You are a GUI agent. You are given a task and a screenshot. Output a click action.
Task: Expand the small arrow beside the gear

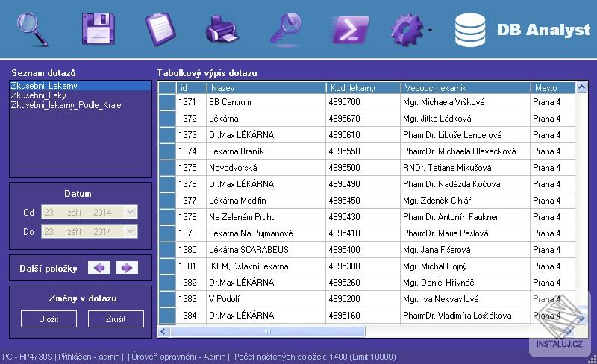(x=431, y=30)
